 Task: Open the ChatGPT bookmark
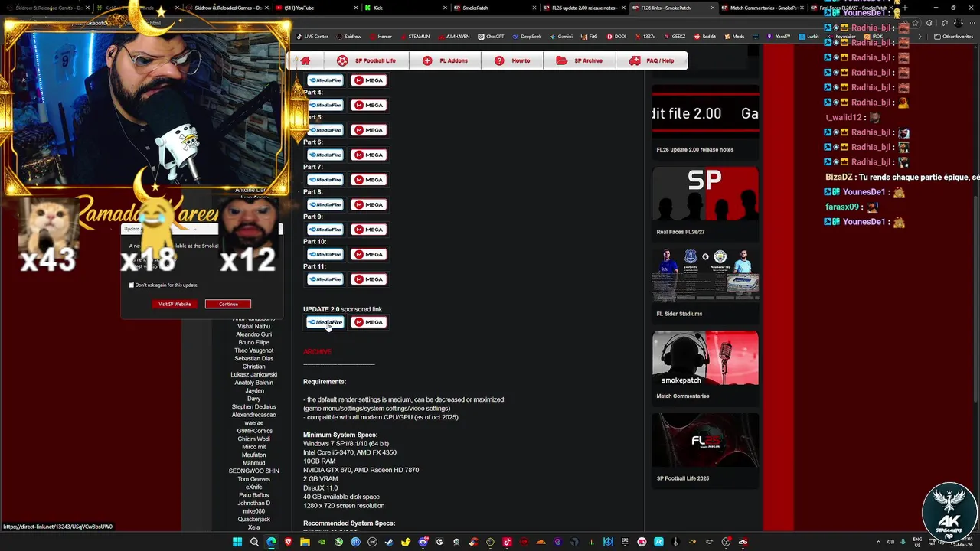492,36
